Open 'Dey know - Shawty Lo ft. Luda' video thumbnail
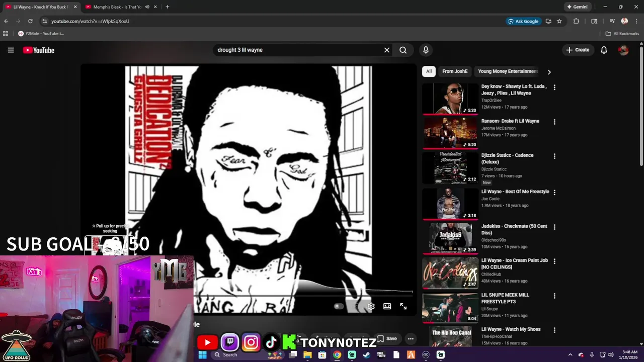The width and height of the screenshot is (644, 362). point(450,99)
